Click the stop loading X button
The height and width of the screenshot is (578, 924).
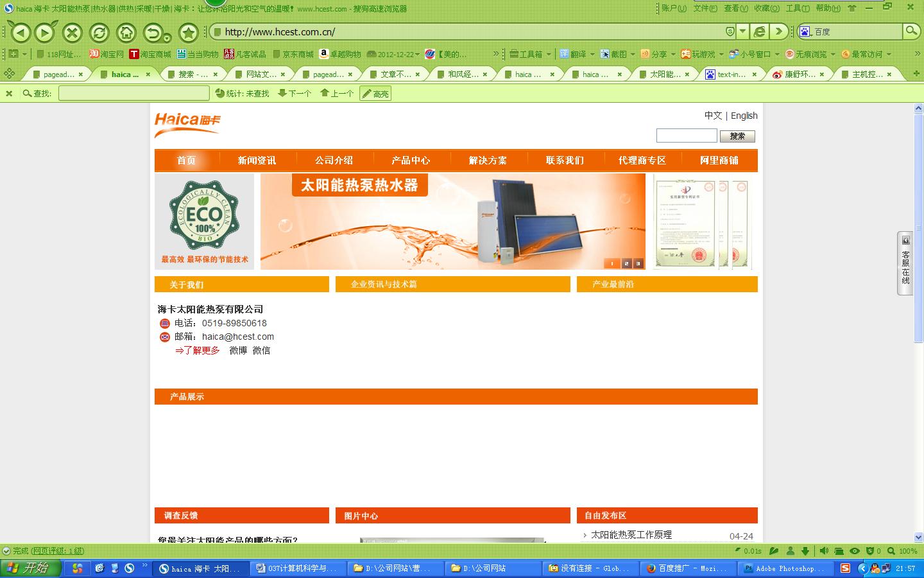click(72, 32)
